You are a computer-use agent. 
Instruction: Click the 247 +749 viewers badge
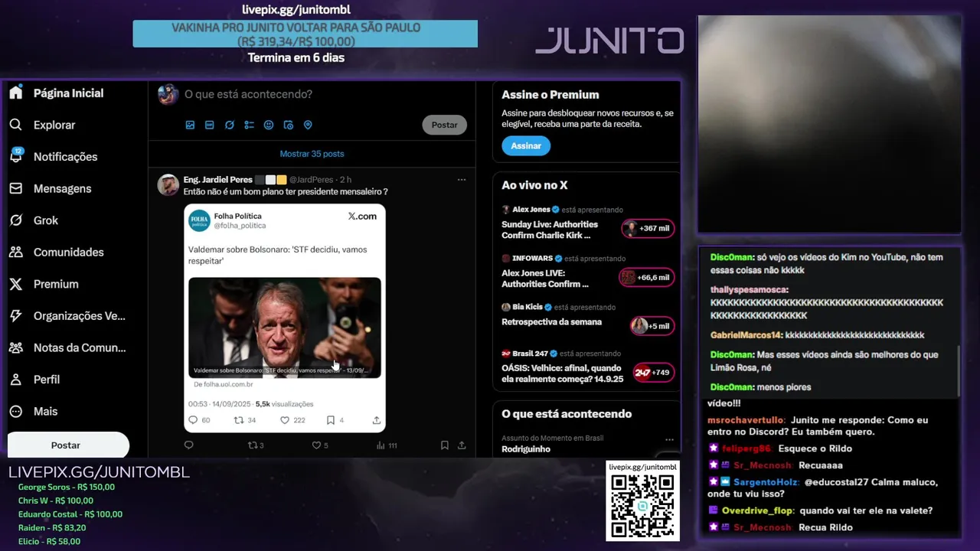click(653, 373)
